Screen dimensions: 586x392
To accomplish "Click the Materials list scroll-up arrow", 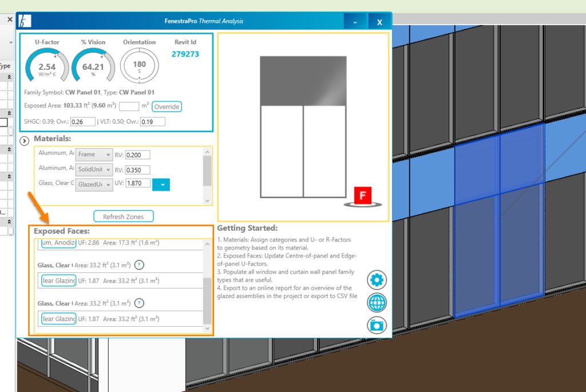I will (207, 152).
